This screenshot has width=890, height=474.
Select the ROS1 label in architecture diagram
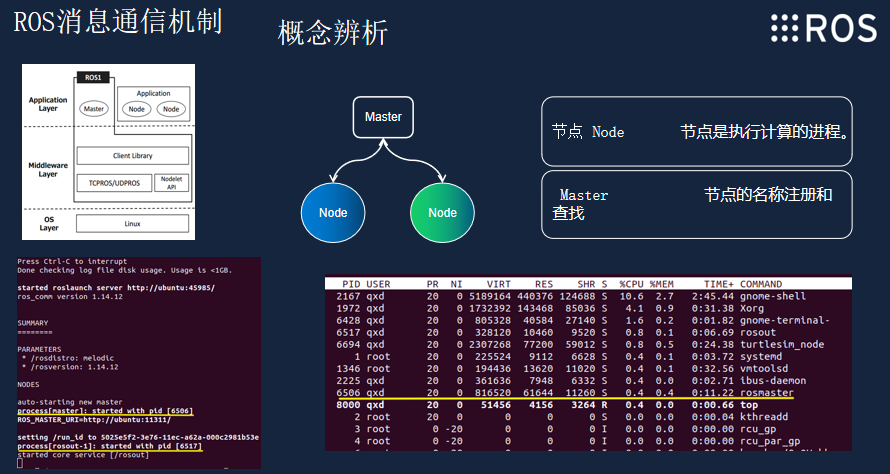[x=93, y=77]
